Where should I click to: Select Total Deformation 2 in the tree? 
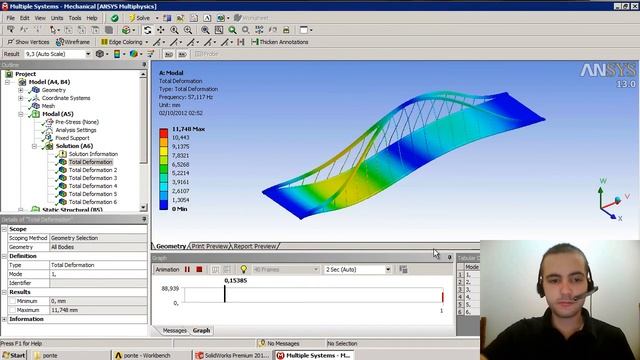93,170
